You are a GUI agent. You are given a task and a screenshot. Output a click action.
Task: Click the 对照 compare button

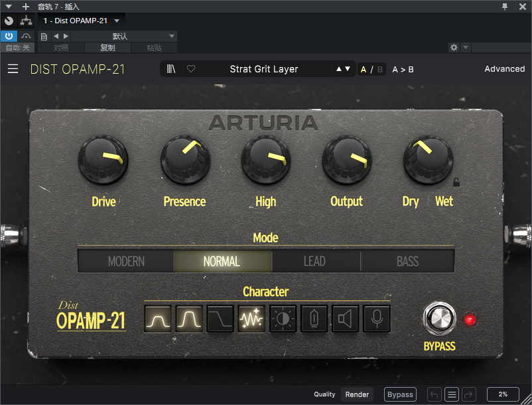61,48
